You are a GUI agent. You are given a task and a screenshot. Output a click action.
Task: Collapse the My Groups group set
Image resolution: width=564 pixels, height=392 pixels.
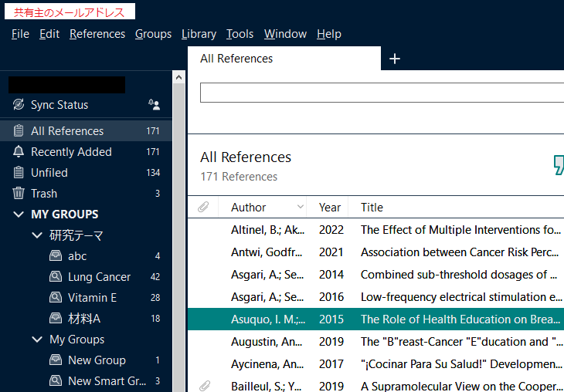(36, 340)
